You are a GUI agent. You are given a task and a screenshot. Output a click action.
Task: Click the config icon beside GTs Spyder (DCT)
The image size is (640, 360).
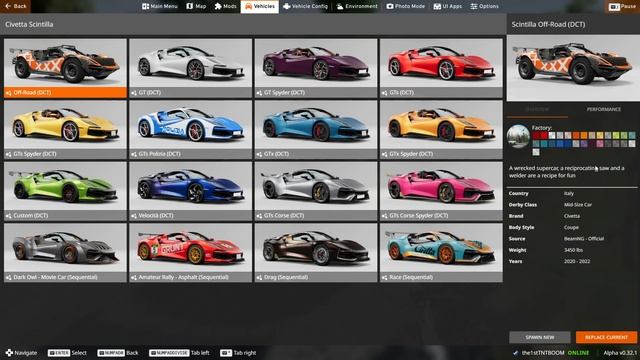coord(9,154)
